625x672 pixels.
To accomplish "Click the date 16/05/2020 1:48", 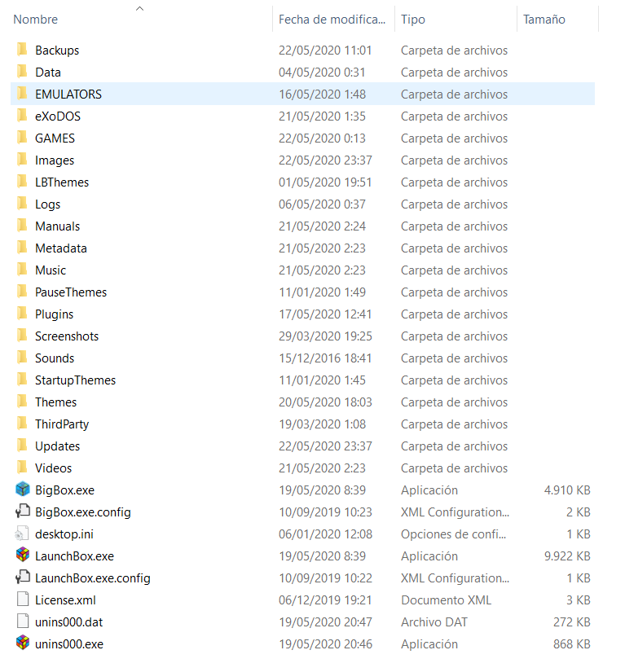I will click(x=323, y=94).
